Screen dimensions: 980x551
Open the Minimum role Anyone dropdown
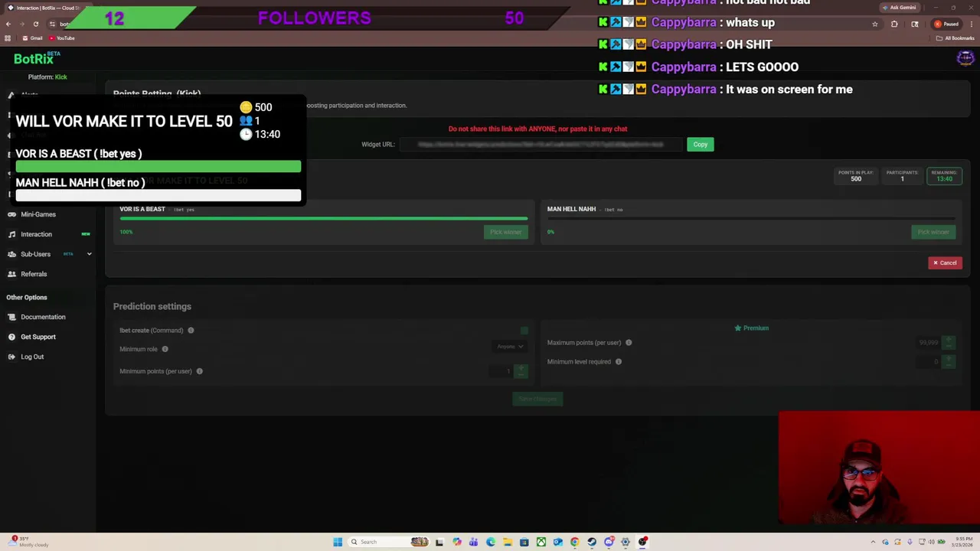(x=511, y=347)
